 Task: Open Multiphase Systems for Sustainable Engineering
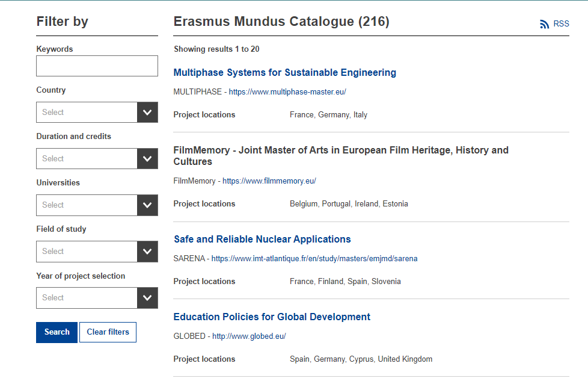[284, 72]
